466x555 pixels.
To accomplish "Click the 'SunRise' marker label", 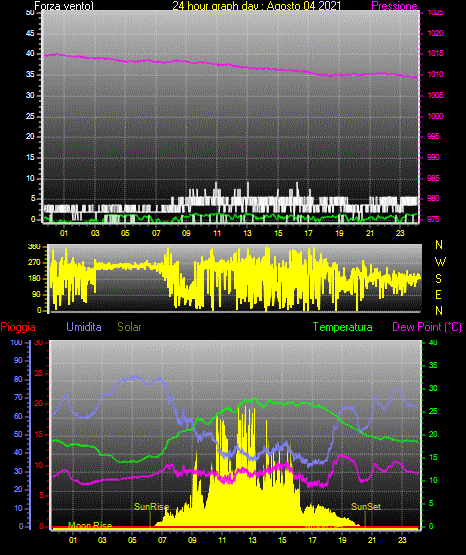I will click(x=151, y=507).
